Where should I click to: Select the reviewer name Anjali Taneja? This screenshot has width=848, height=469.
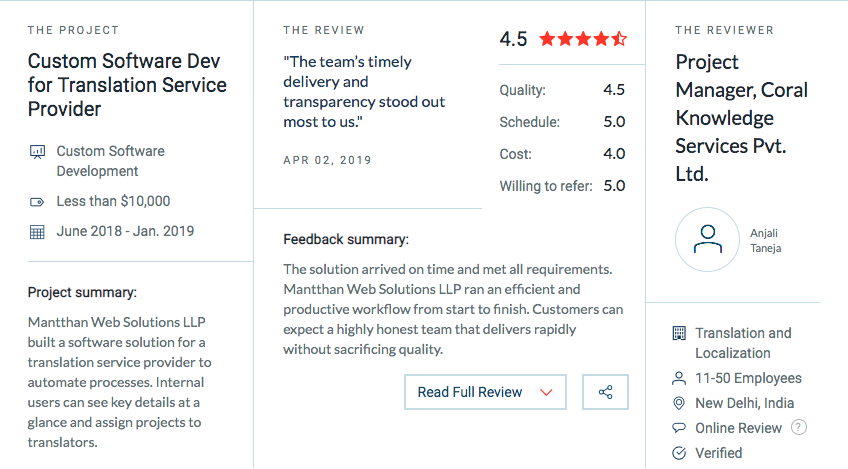click(765, 241)
